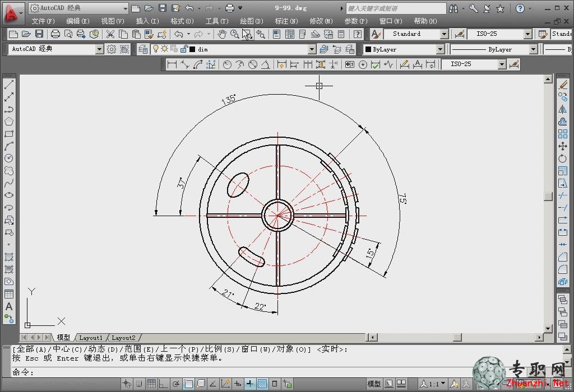The height and width of the screenshot is (392, 574).
Task: Click the Linear dimension tool
Action: tap(172, 65)
